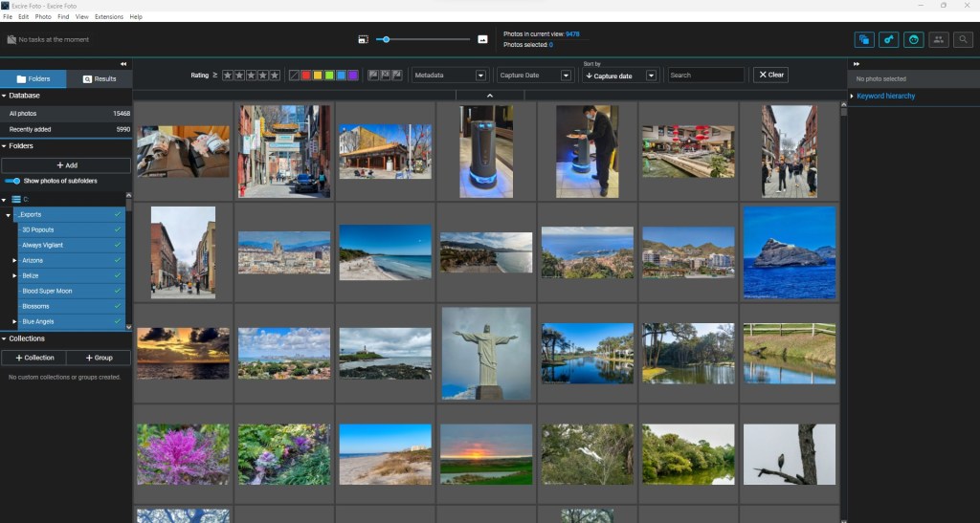980x523 pixels.
Task: Open the Sort by Capture date dropdown
Action: click(x=619, y=76)
